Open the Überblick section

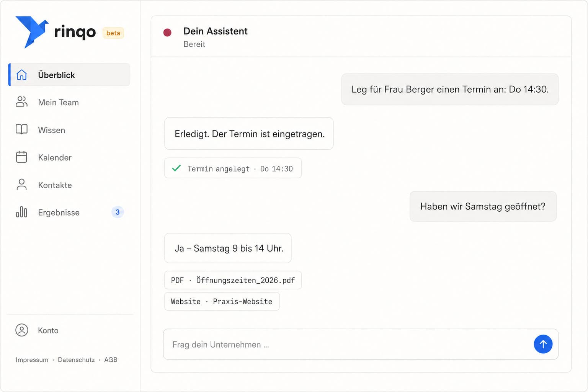pos(70,75)
